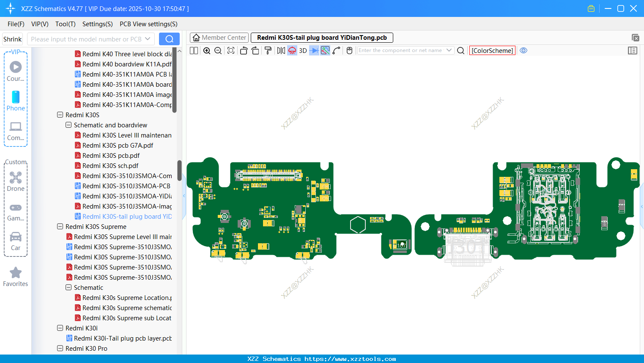Switch to 3D view mode
The height and width of the screenshot is (363, 644).
pyautogui.click(x=302, y=50)
